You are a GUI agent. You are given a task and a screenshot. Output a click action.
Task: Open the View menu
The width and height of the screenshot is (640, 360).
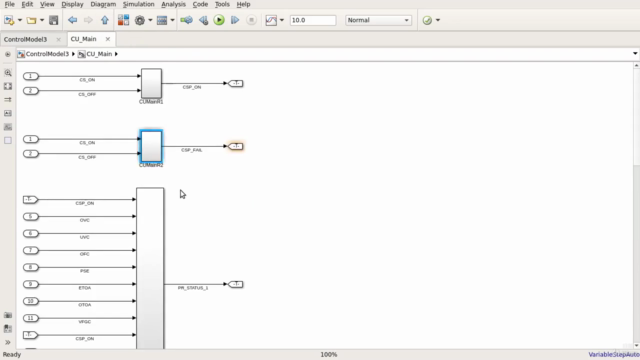click(x=47, y=4)
